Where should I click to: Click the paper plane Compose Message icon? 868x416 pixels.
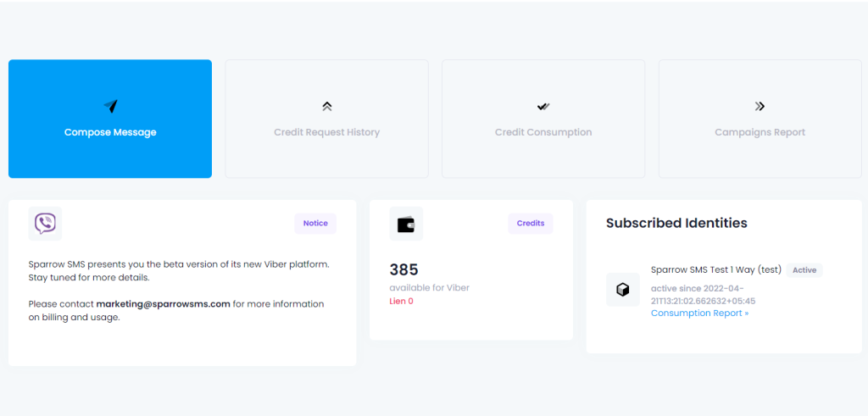tap(111, 106)
